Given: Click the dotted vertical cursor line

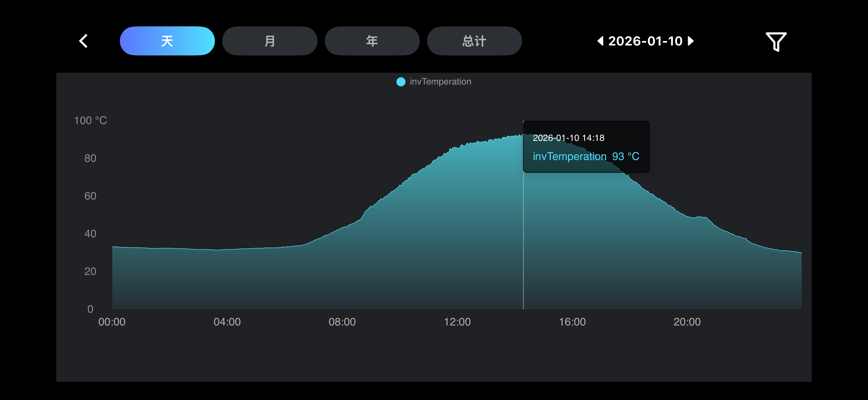Looking at the screenshot, I should point(523,236).
